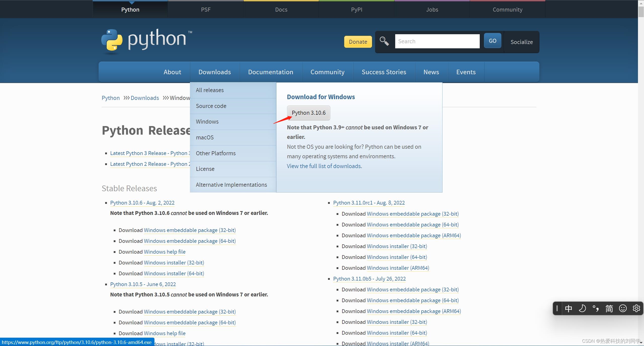This screenshot has width=644, height=346.
Task: Click the Python 3.10.6 download button
Action: point(309,113)
